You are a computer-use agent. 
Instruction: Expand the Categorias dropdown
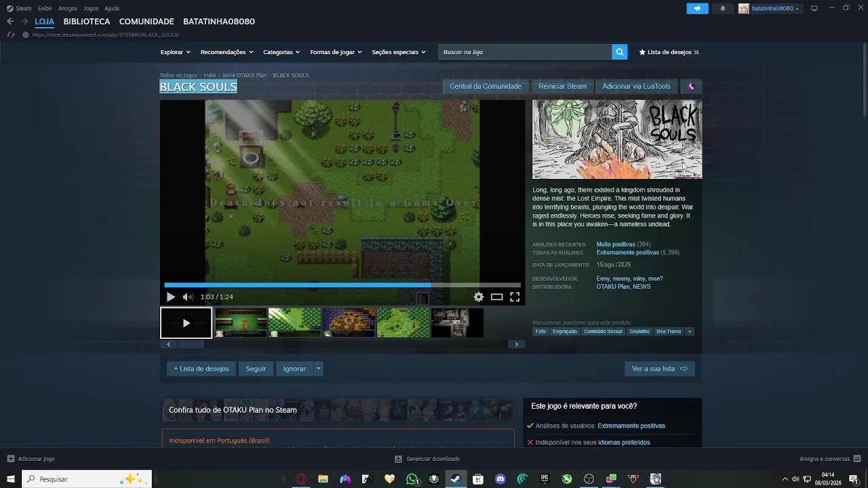pos(281,52)
